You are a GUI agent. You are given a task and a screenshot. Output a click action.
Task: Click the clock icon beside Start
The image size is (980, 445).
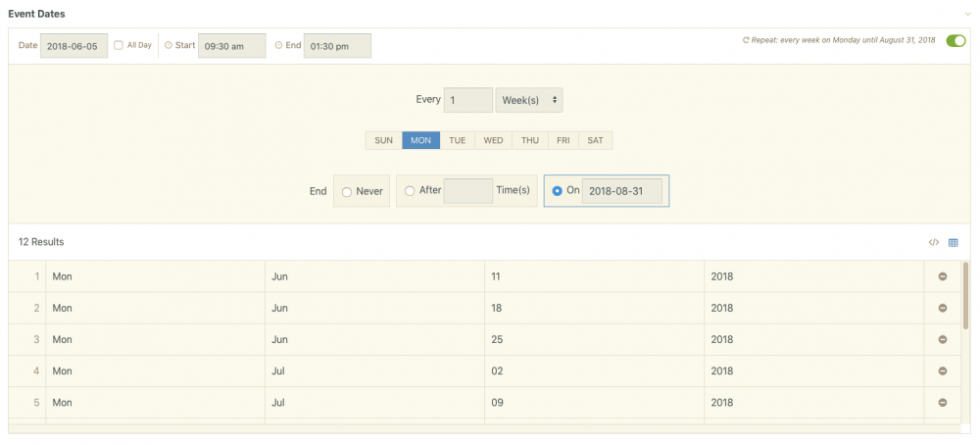click(x=168, y=45)
